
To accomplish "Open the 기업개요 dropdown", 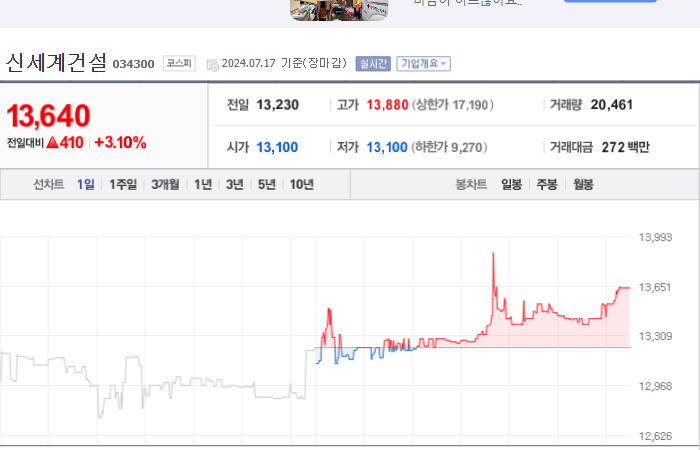I will (x=423, y=64).
